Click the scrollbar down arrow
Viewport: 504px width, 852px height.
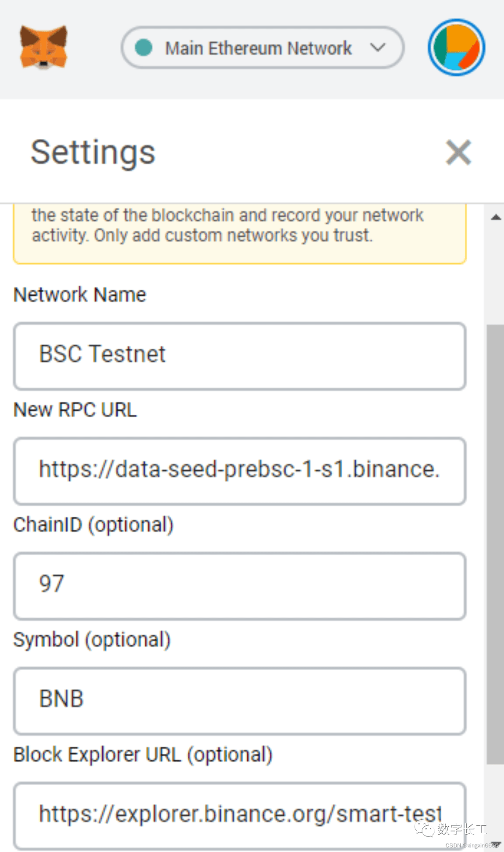(496, 845)
